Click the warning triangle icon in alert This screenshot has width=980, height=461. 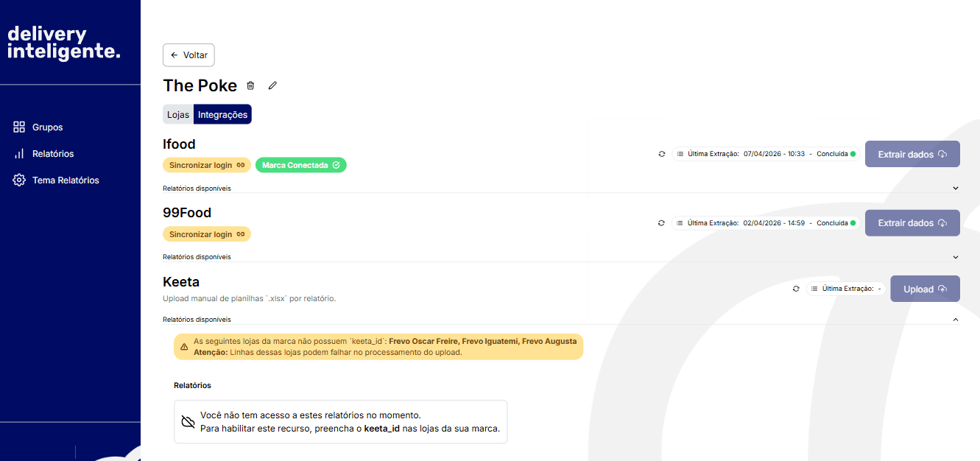click(x=184, y=347)
